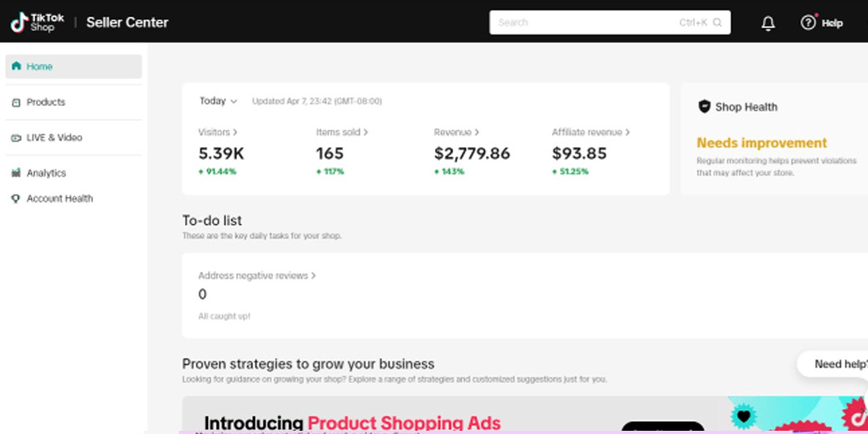Expand the Affiliate revenue metric

[591, 133]
